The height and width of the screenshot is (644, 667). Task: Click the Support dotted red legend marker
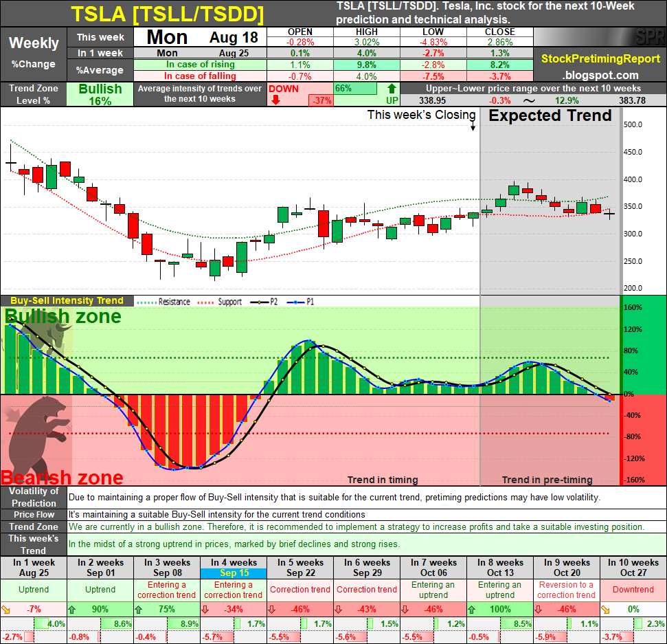205,302
